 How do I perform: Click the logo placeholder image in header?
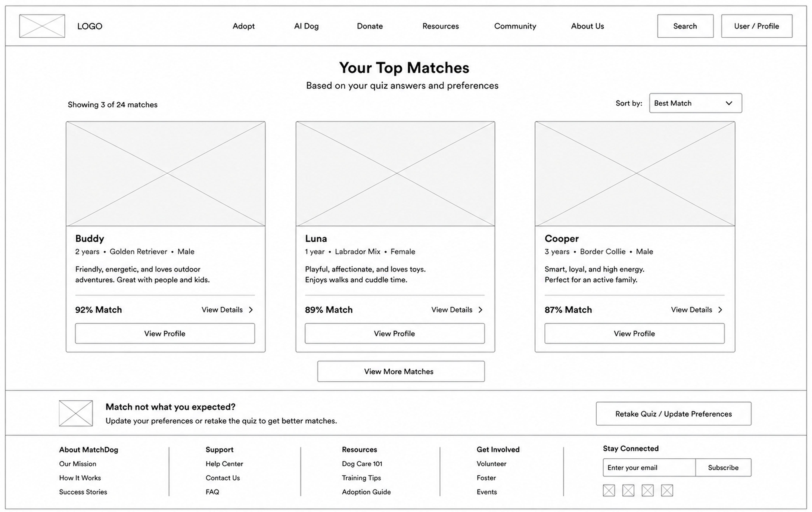[x=42, y=26]
